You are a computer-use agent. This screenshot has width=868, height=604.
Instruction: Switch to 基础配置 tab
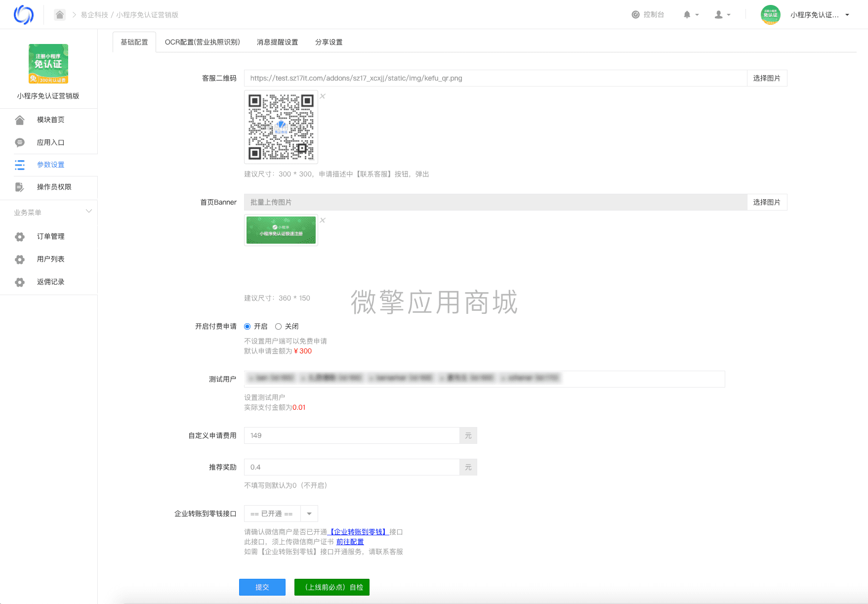tap(134, 42)
